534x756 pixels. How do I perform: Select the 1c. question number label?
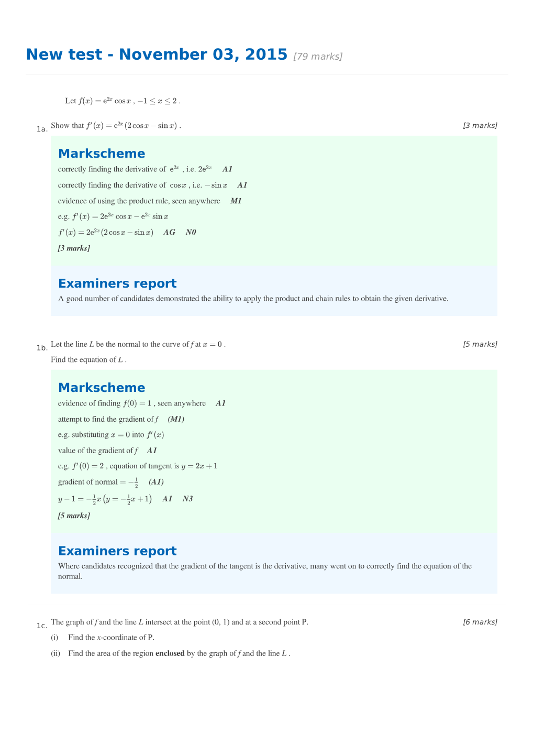[42, 626]
